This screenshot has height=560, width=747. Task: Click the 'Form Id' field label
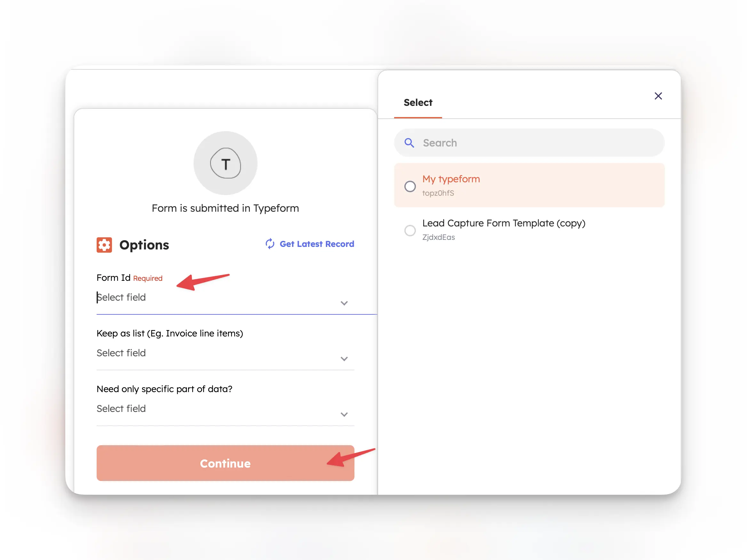pos(114,278)
